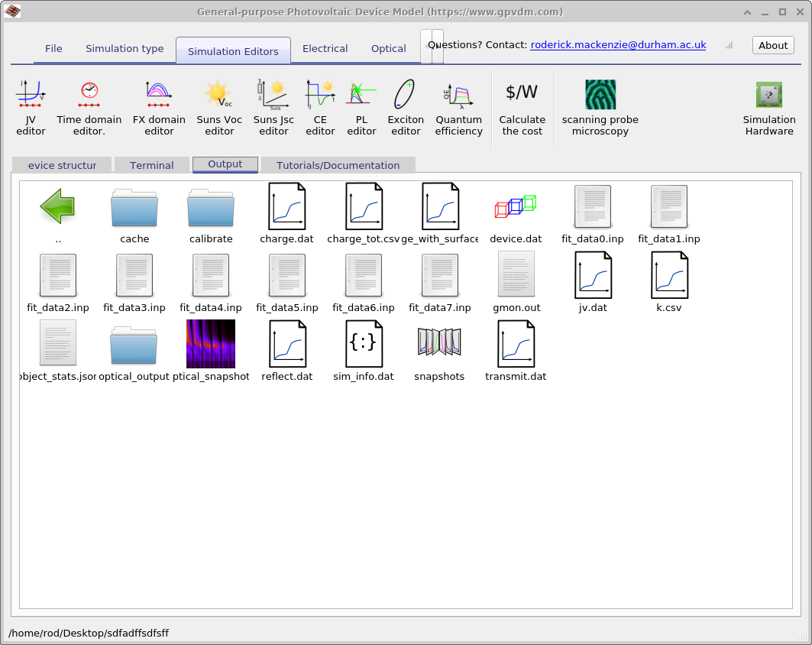812x645 pixels.
Task: Open the Tutorials/Documentation tab
Action: tap(338, 164)
